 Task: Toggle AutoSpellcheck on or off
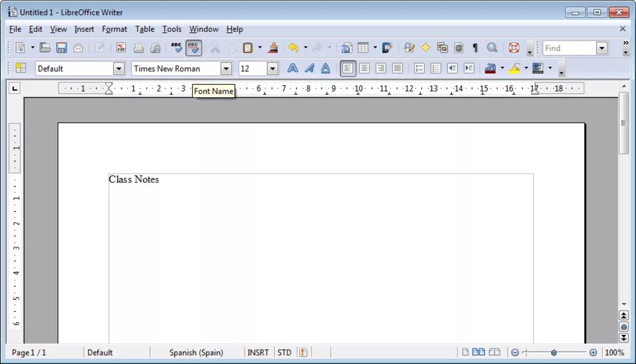[193, 48]
